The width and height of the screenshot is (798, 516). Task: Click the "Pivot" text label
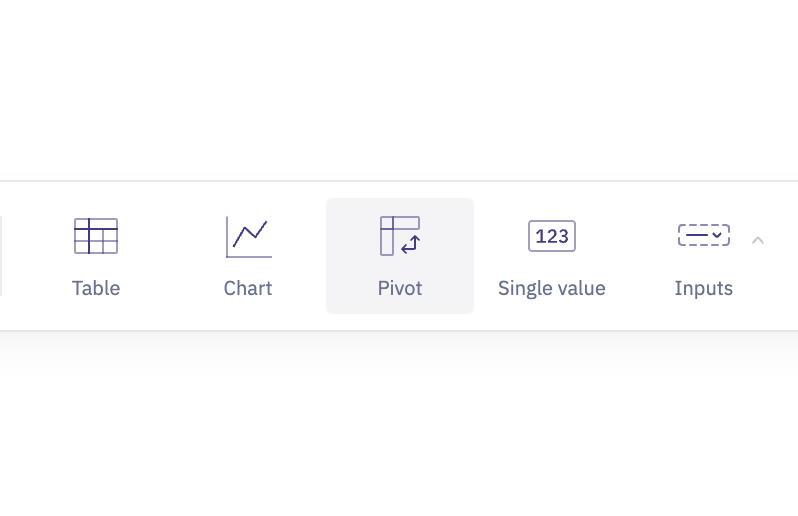[400, 288]
